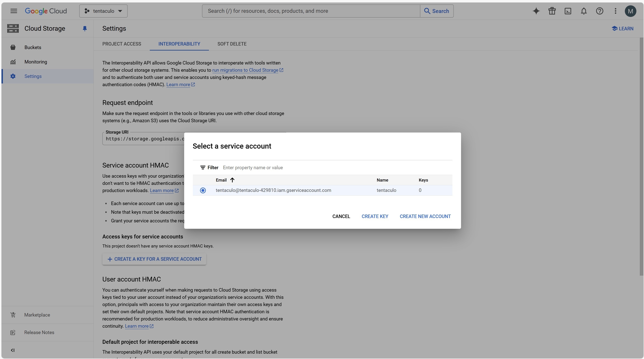Click the Monitoring chart icon
This screenshot has height=359, width=644.
coord(13,62)
